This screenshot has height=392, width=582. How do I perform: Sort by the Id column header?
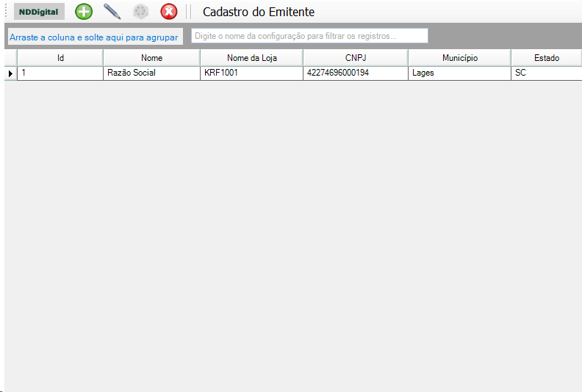(60, 58)
